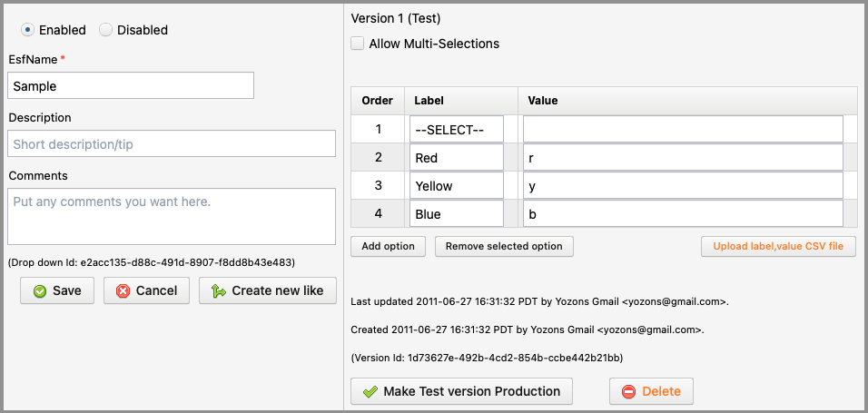Viewport: 868px width, 413px height.
Task: Edit the Red label field
Action: (x=457, y=158)
